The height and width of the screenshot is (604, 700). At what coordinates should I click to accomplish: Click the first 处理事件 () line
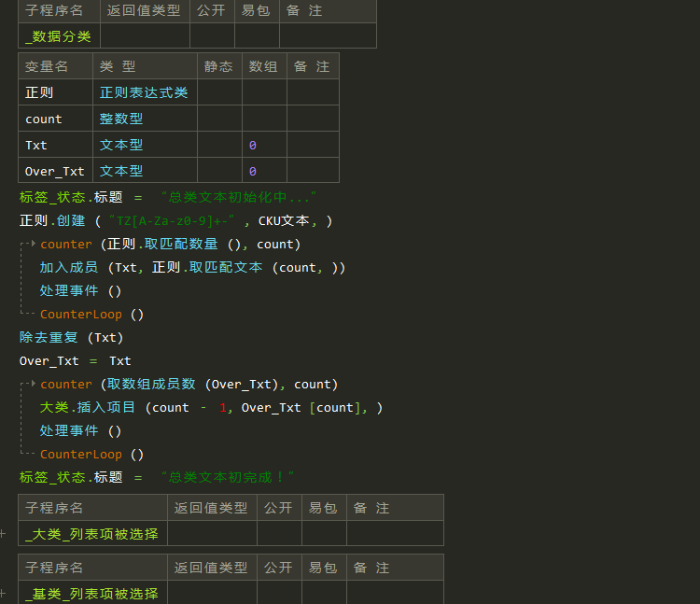click(x=80, y=290)
